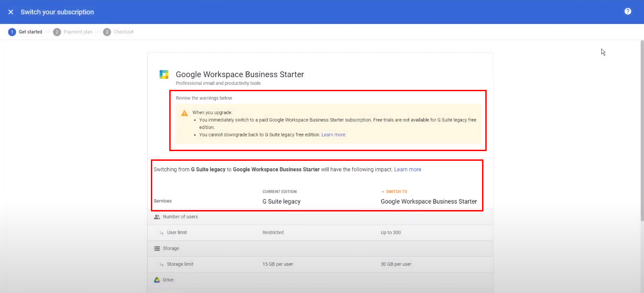644x293 pixels.
Task: Click the 'Drive' section row
Action: click(320, 280)
